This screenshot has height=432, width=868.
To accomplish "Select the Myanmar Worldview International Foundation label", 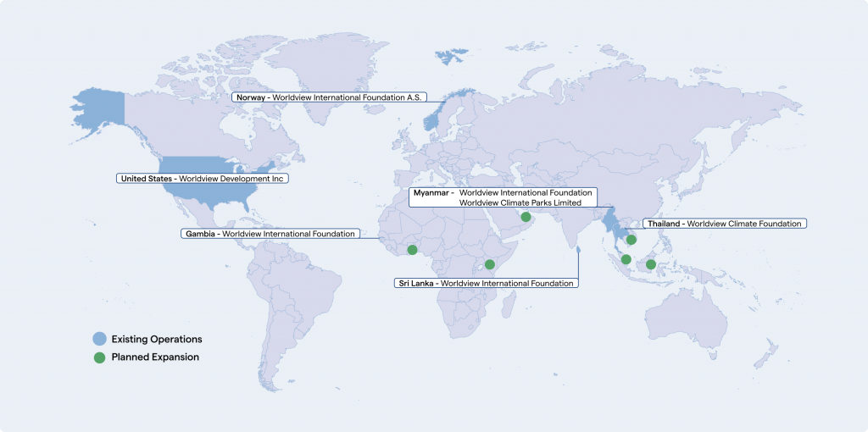I will 503,197.
